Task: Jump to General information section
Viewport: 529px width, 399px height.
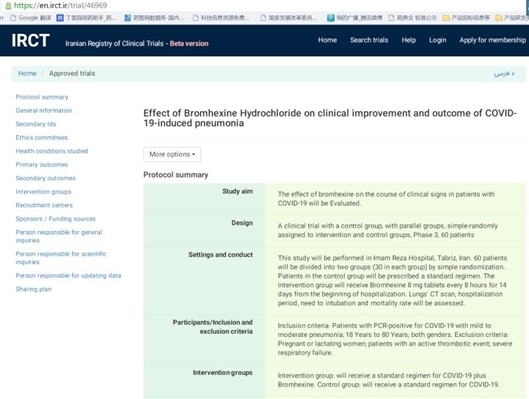Action: [x=44, y=111]
